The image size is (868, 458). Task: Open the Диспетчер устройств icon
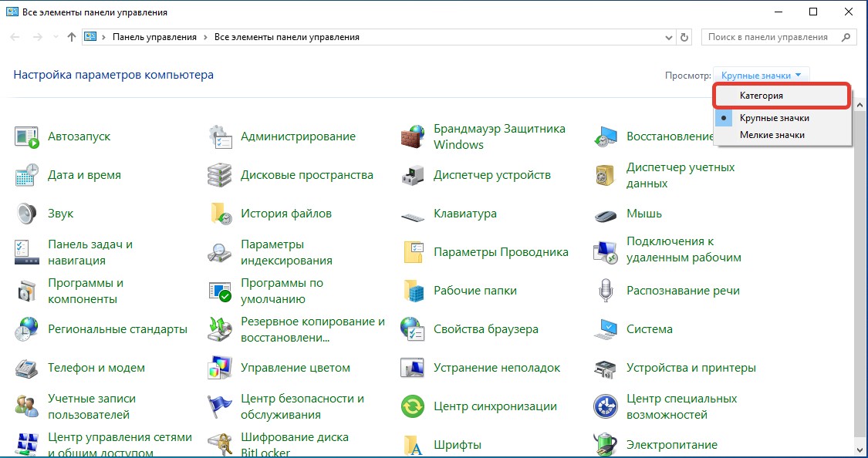pyautogui.click(x=413, y=175)
